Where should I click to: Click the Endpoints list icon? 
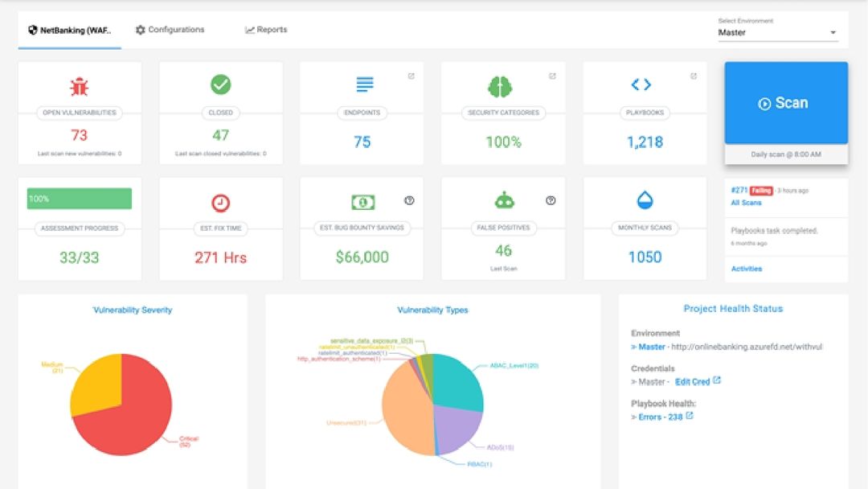362,84
